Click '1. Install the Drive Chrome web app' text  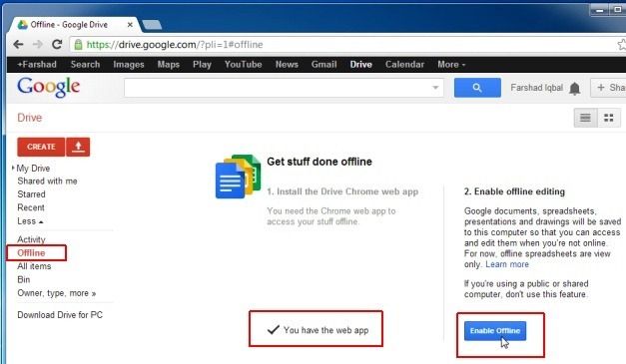pos(342,191)
